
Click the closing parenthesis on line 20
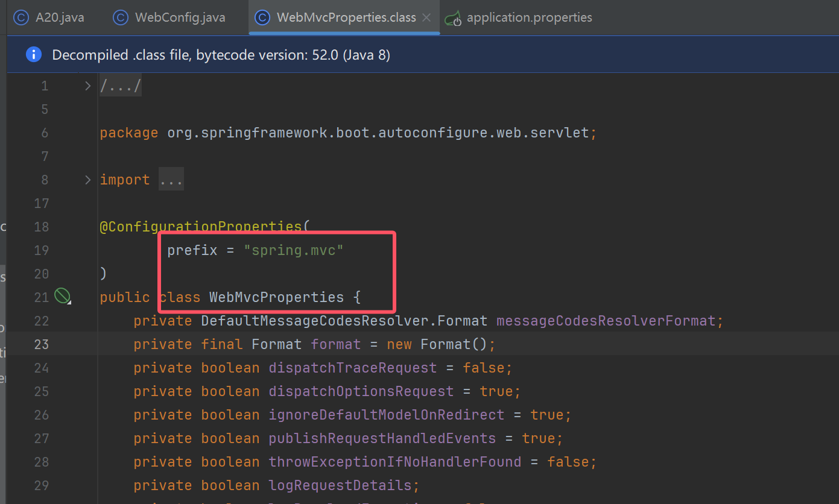[x=103, y=274]
